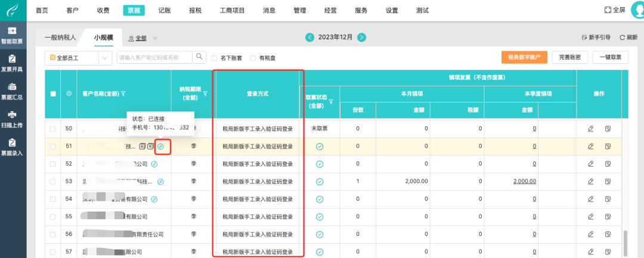Viewport: 644px width, 258px height.
Task: Expand the 全部员工 dropdown
Action: pos(104,58)
